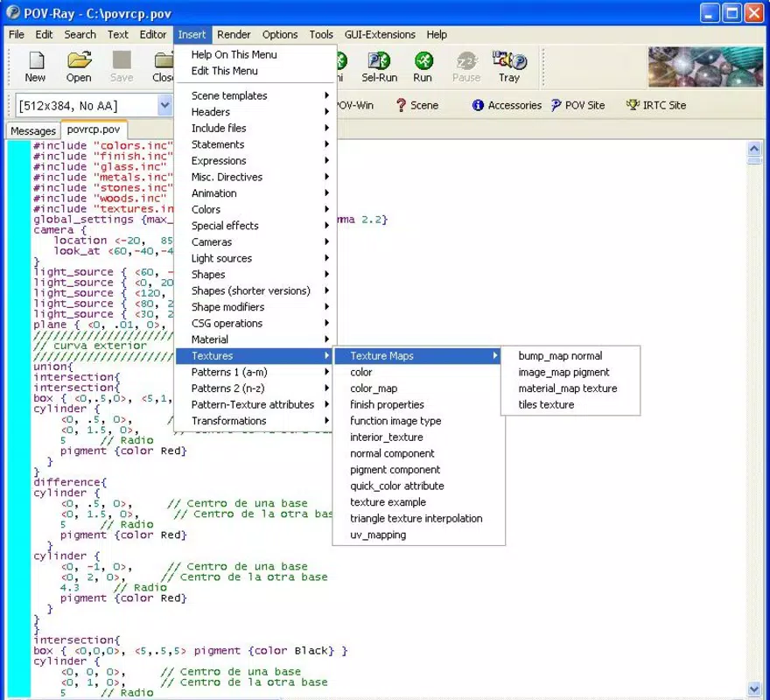Viewport: 770px width, 700px height.
Task: Choose normal component entry
Action: (418, 453)
